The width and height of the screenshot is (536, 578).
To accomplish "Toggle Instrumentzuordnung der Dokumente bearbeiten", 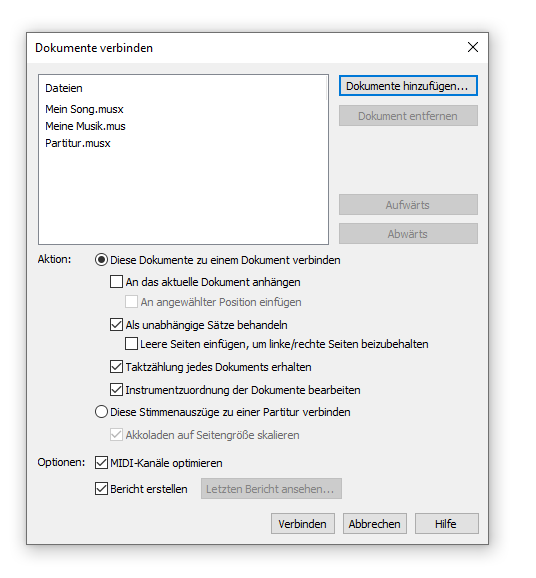I will pos(116,390).
